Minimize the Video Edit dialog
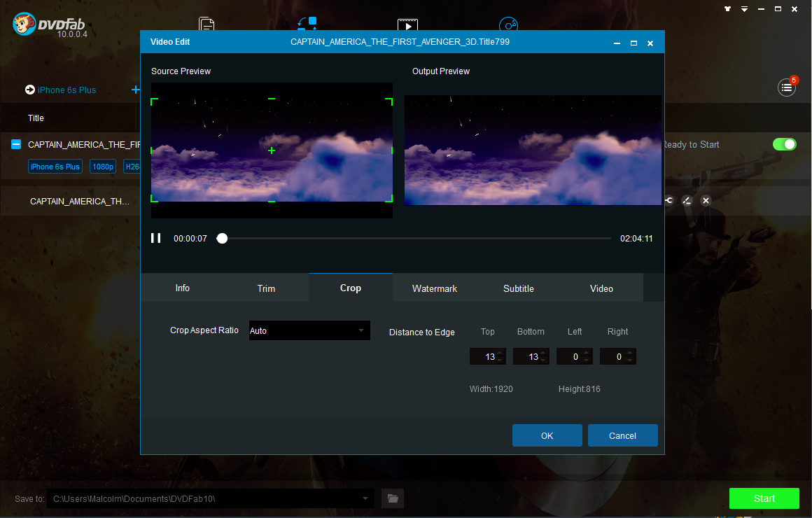 pos(617,43)
